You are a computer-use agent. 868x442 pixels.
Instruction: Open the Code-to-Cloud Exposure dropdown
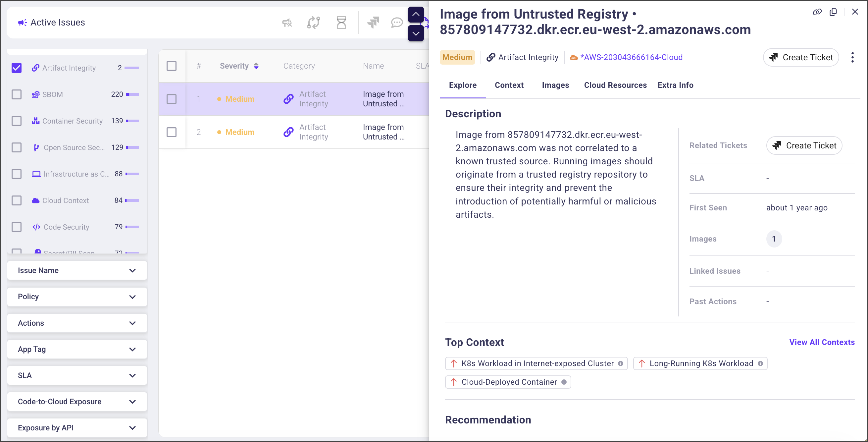click(77, 402)
